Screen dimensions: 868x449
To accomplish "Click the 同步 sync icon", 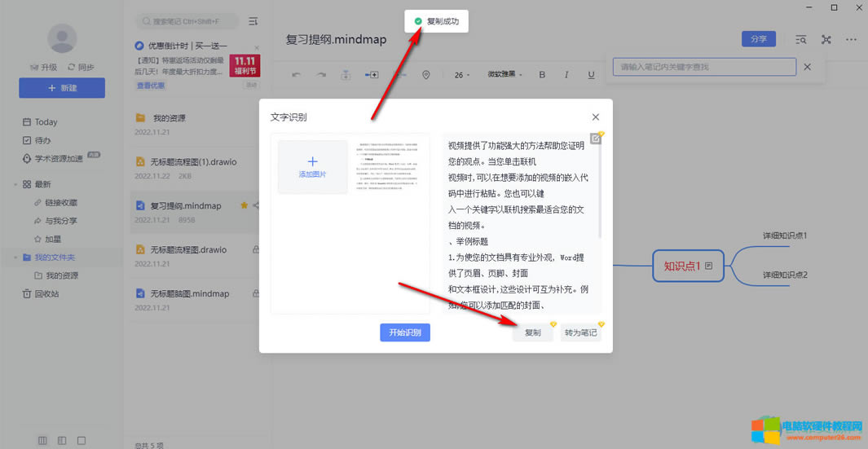I will (x=72, y=67).
